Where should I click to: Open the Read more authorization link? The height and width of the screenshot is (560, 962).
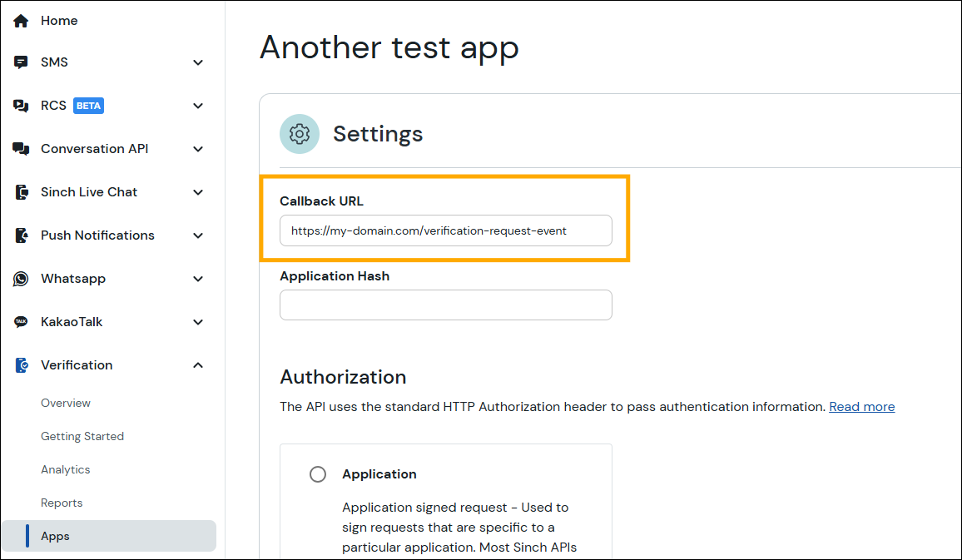click(861, 406)
